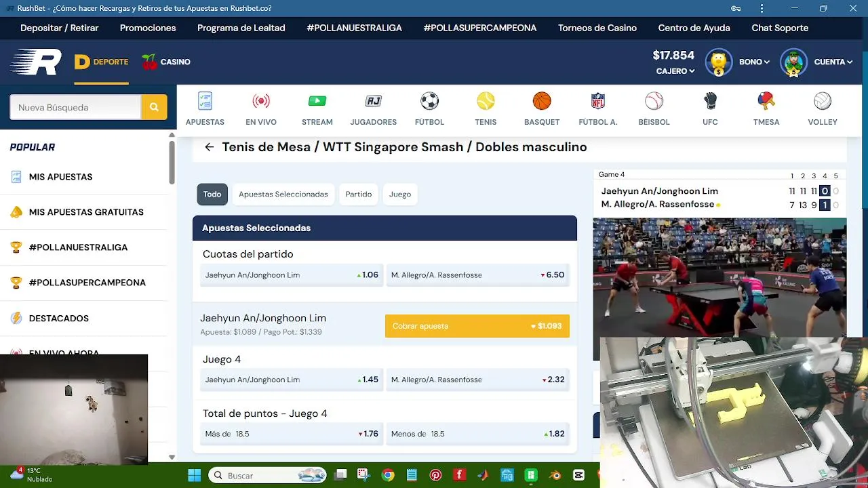Open Programa de Lealtad link

point(241,28)
